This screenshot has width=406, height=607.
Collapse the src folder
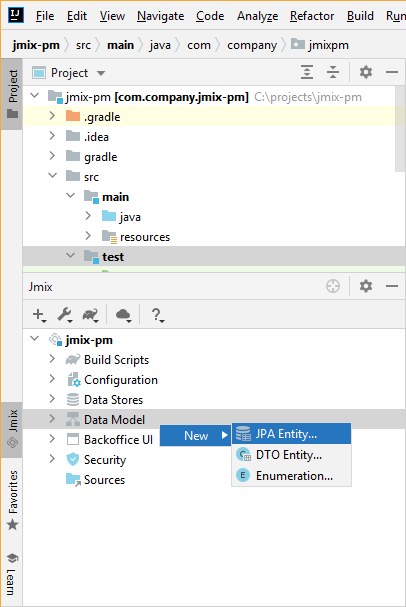tap(53, 175)
